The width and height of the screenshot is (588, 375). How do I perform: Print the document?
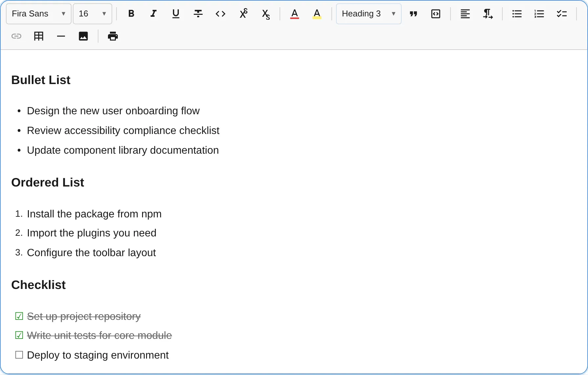113,36
